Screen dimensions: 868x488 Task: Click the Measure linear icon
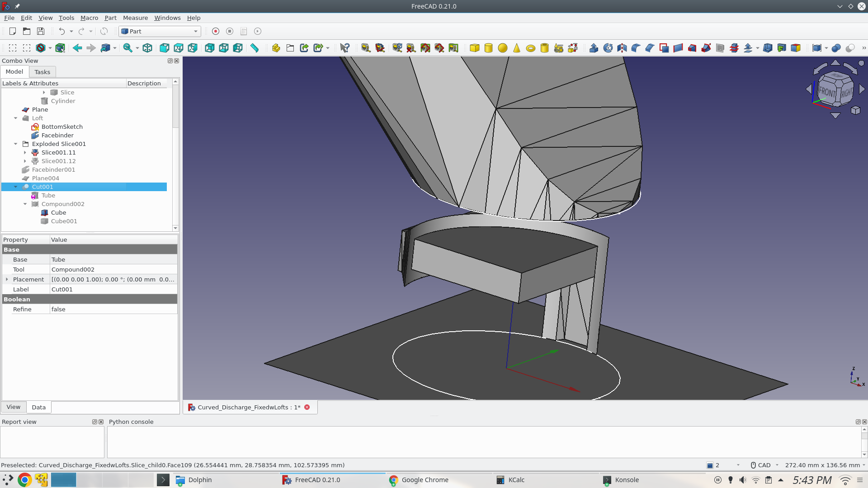click(366, 48)
